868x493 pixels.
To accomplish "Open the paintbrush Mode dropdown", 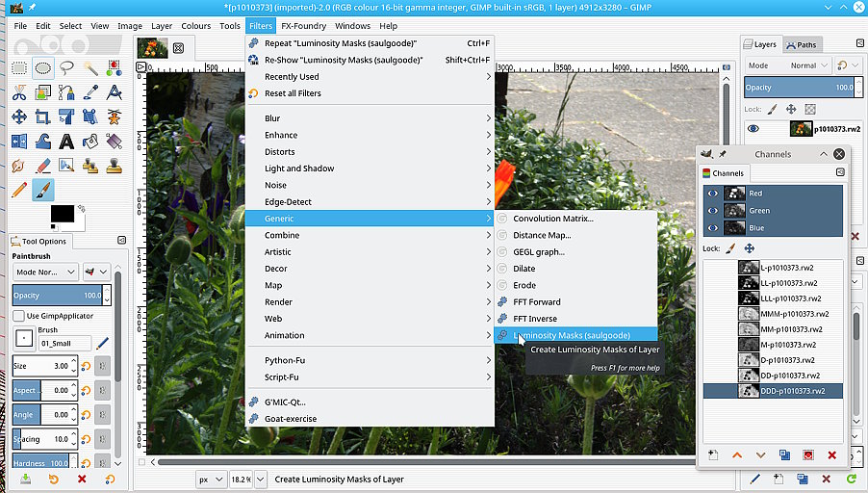I will pyautogui.click(x=45, y=272).
